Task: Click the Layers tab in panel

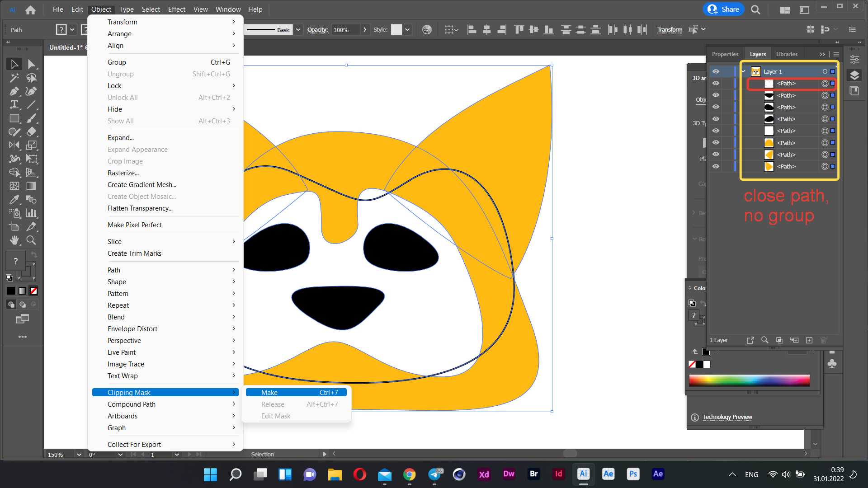Action: (x=757, y=54)
